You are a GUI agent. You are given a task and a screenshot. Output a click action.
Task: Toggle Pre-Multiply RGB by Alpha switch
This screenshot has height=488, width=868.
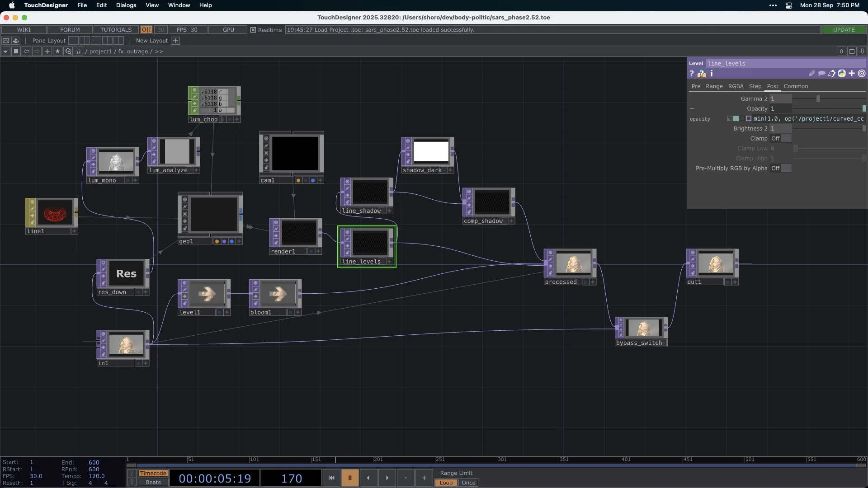(x=781, y=169)
